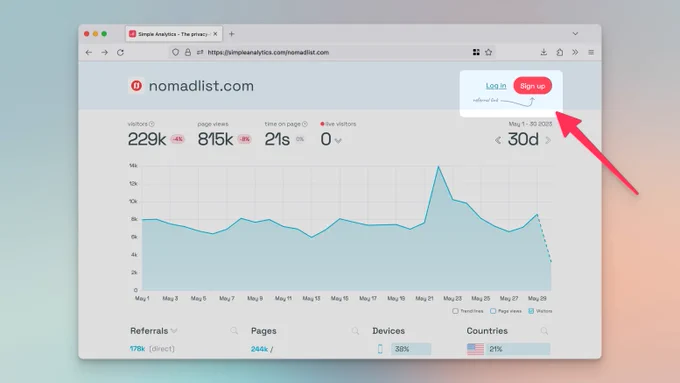Bookmark this page with the star
Image resolution: width=680 pixels, height=383 pixels.
click(489, 52)
